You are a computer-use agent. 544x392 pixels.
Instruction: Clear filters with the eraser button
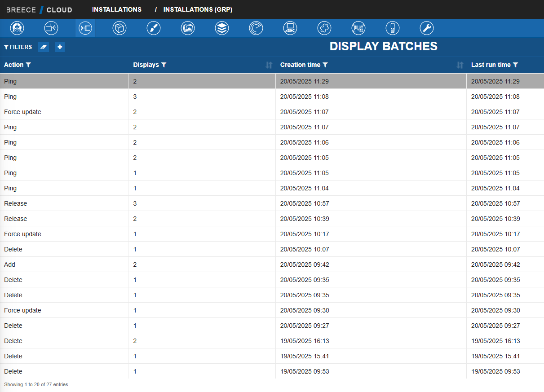click(x=44, y=47)
